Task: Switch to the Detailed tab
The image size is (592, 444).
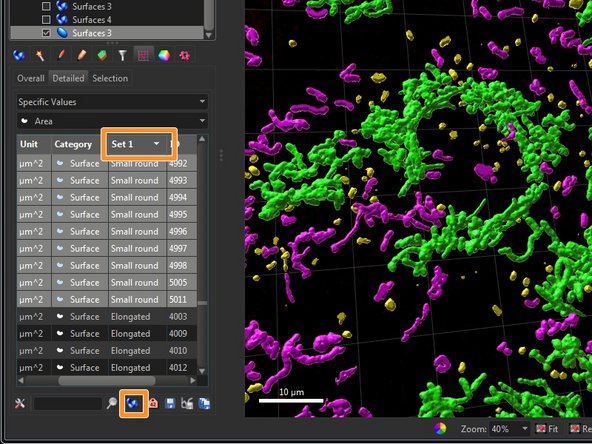Action: tap(68, 79)
